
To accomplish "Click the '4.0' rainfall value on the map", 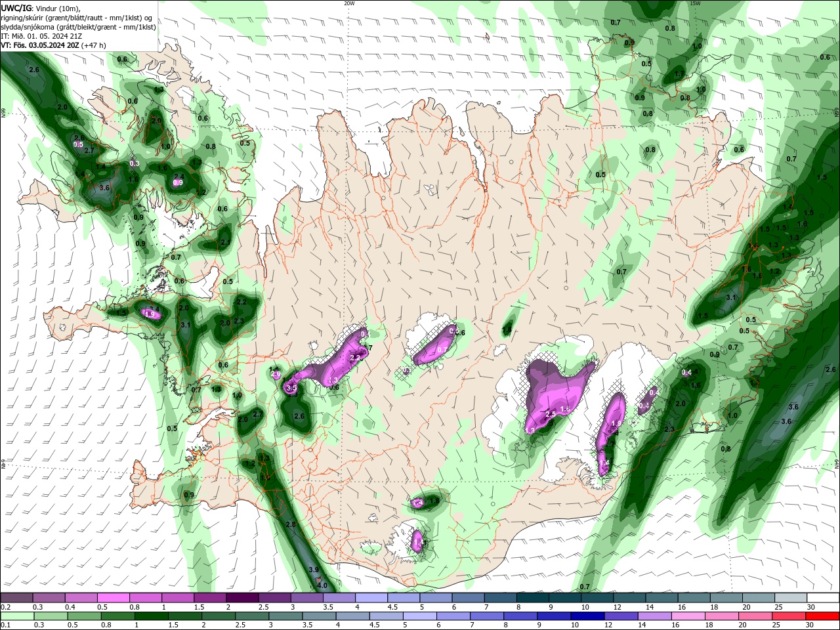I will pos(322,585).
